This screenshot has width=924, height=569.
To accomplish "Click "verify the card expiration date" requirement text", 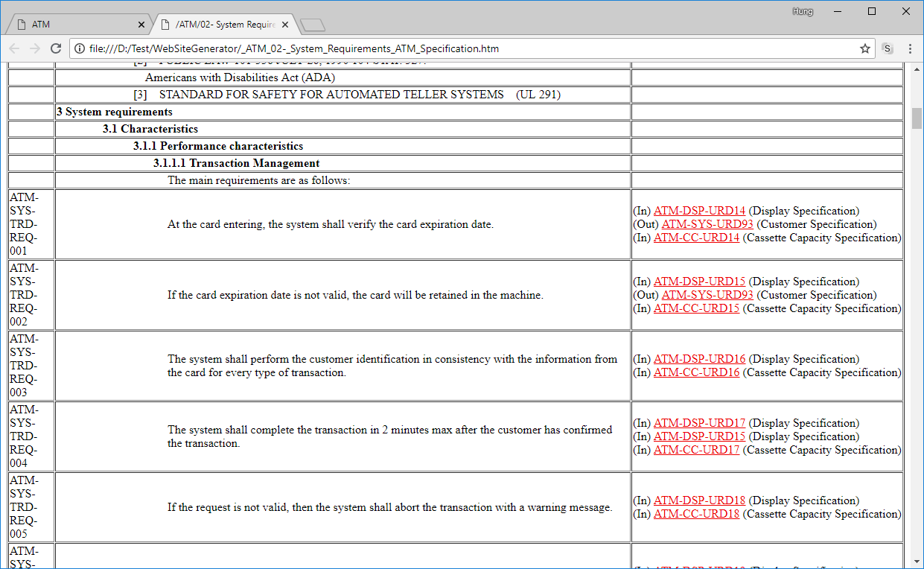I will coord(417,224).
